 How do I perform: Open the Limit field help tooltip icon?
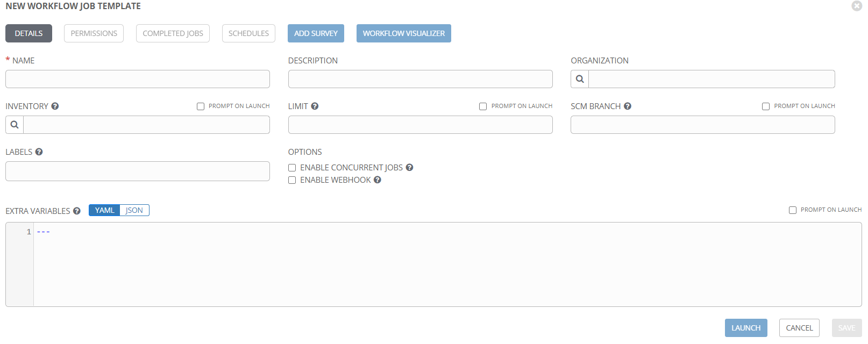(315, 106)
